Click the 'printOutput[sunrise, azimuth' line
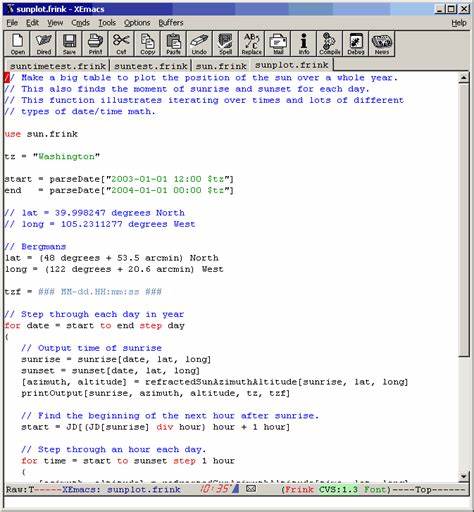This screenshot has width=474, height=512. coord(155,393)
